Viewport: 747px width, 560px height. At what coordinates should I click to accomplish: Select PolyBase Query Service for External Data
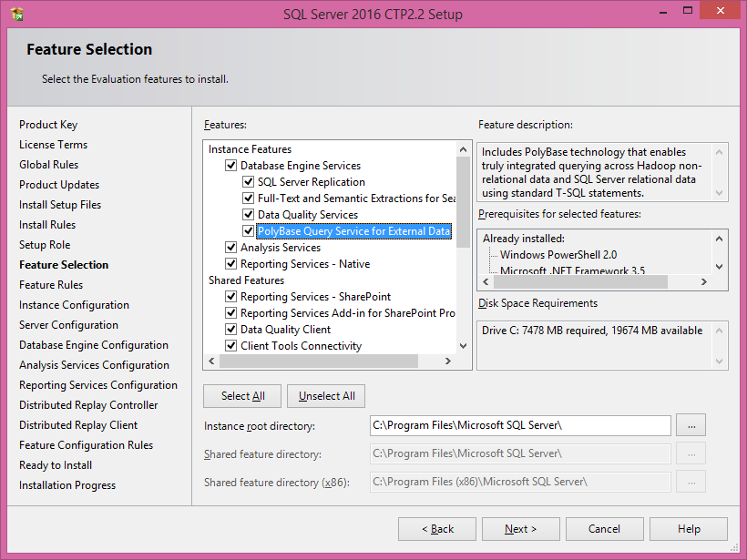pos(354,231)
